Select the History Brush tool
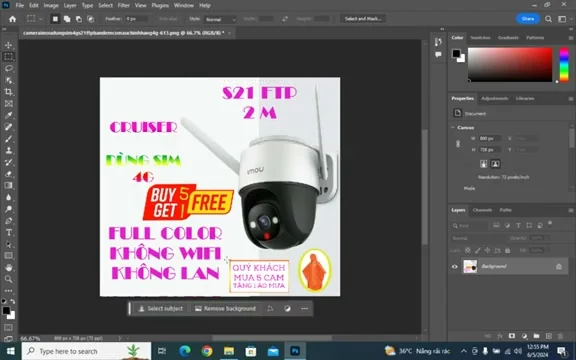Image resolution: width=576 pixels, height=360 pixels. (x=8, y=162)
